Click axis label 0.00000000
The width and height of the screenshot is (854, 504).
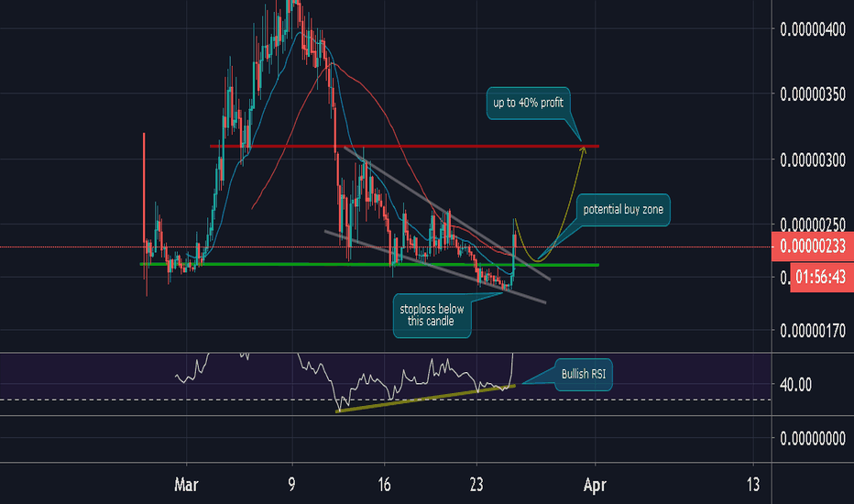(x=813, y=438)
